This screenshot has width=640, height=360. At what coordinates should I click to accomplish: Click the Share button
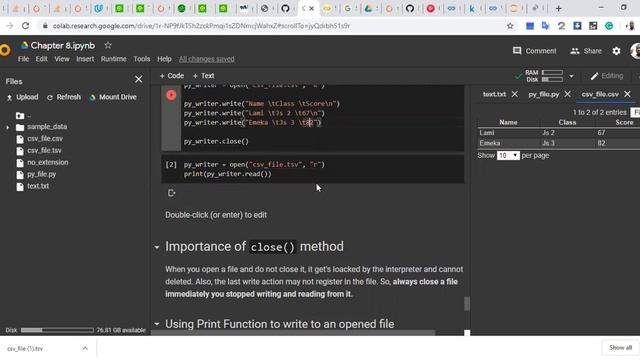pos(586,51)
